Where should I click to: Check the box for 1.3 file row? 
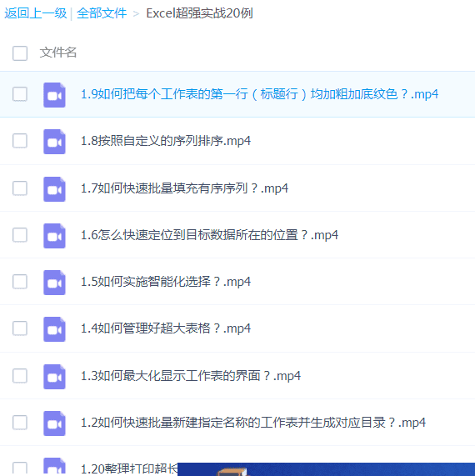[x=20, y=376]
